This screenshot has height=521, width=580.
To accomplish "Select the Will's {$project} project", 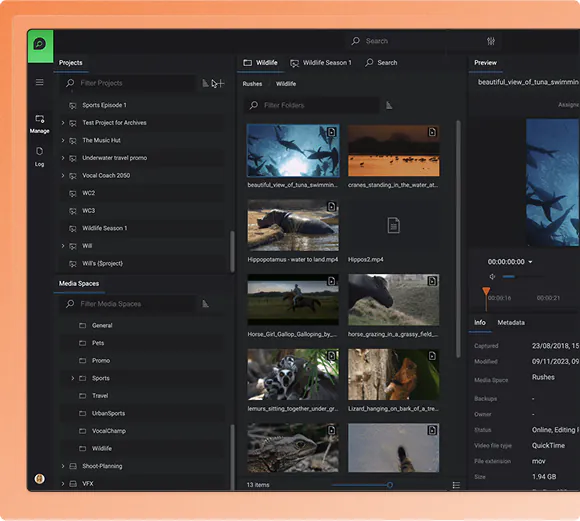I will point(142,263).
